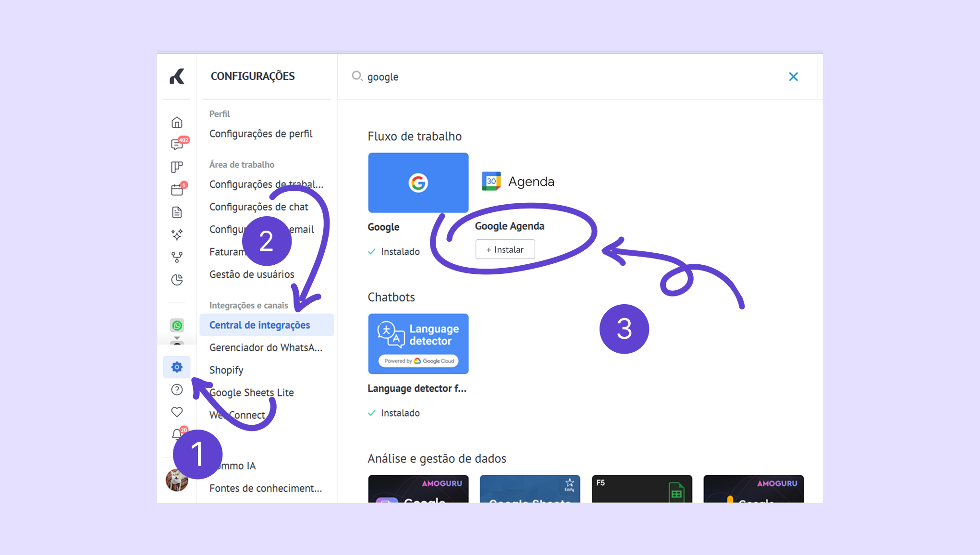The height and width of the screenshot is (555, 980).
Task: Open the Language detector tile
Action: coord(418,344)
